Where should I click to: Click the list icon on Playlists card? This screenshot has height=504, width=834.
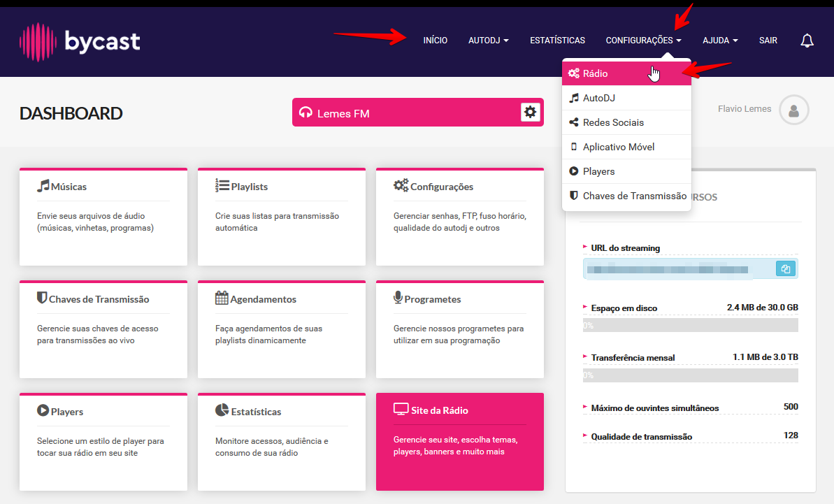[222, 185]
